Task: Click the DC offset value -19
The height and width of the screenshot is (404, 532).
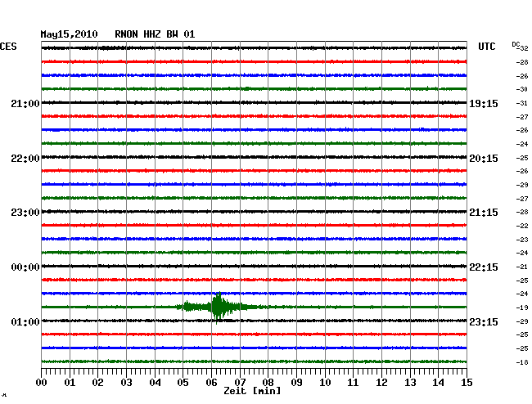Action: click(x=522, y=307)
